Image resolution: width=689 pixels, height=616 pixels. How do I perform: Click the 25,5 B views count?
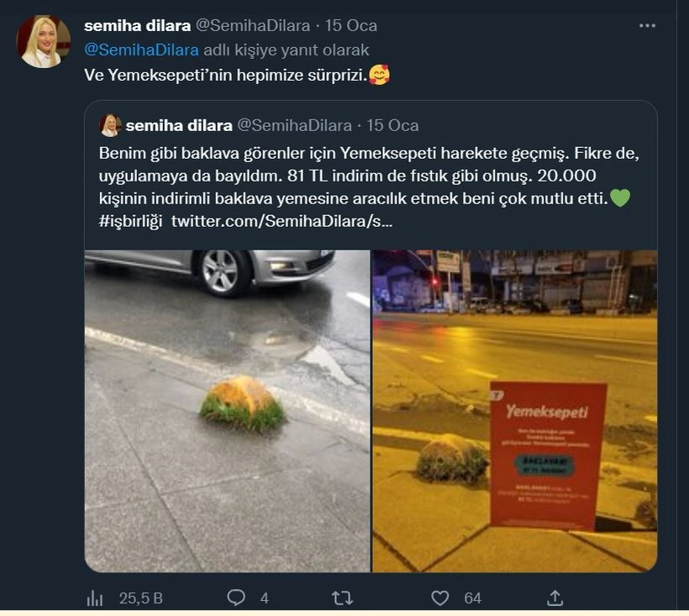click(x=140, y=598)
